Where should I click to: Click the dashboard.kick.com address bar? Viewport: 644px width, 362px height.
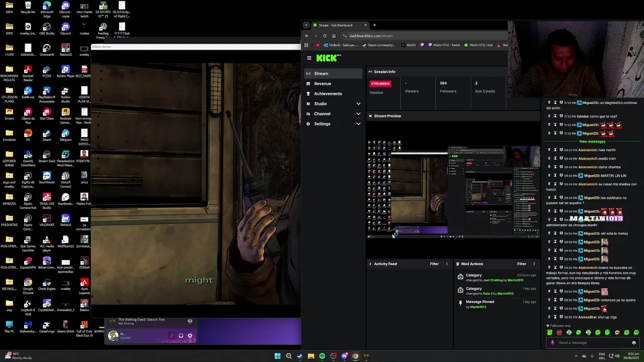(423, 36)
